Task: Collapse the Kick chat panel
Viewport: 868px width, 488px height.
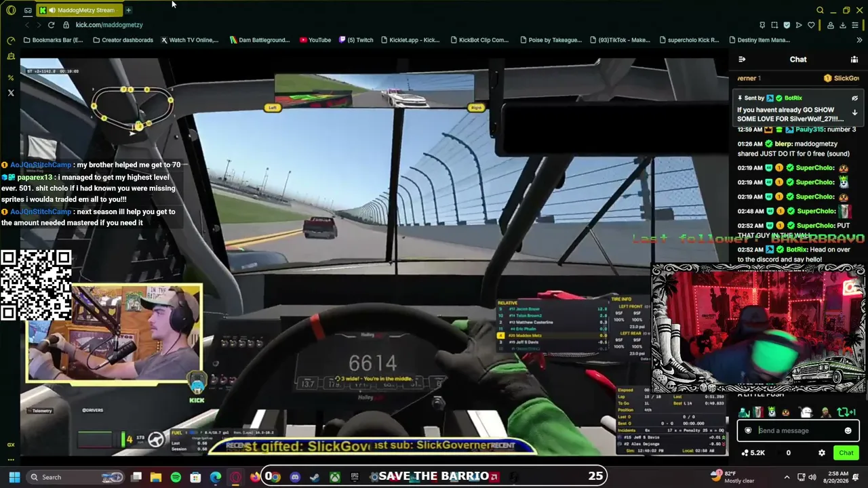Action: coord(742,60)
